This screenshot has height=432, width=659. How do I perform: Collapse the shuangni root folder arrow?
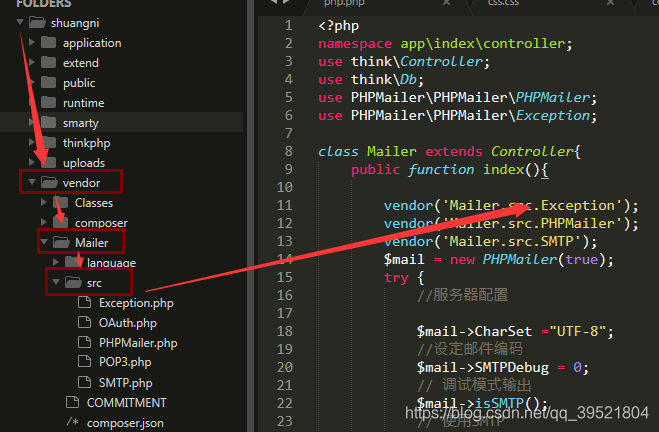click(x=20, y=22)
